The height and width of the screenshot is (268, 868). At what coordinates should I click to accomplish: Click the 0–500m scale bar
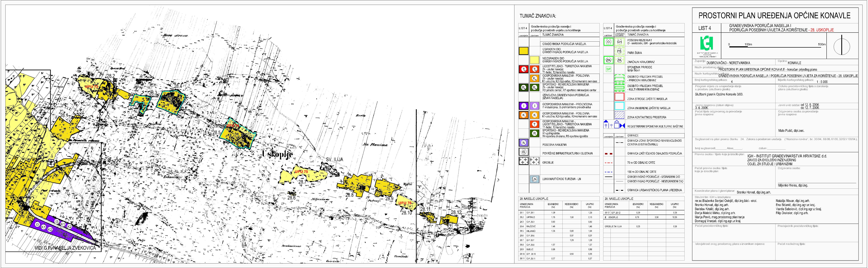tap(777, 46)
